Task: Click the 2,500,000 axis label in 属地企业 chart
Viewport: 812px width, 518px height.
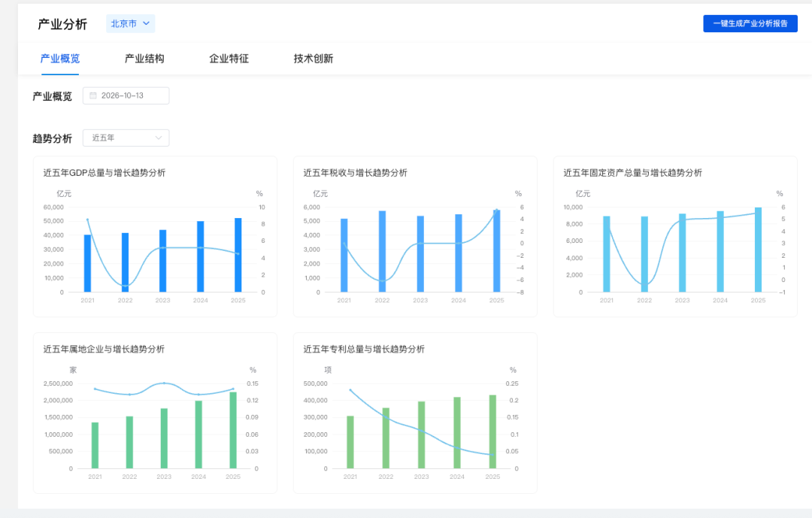Action: pyautogui.click(x=58, y=384)
